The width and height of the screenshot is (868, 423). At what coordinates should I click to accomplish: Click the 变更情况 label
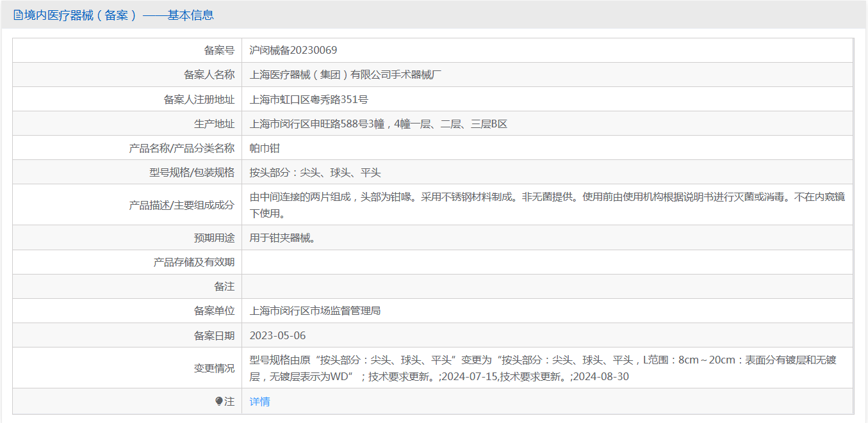214,369
